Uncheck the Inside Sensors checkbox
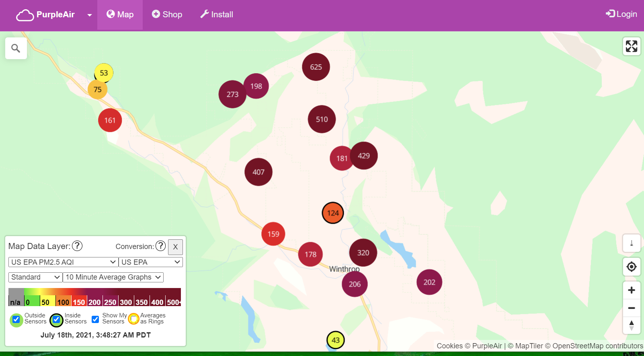Screen dimensions: 644x356 [x=56, y=320]
